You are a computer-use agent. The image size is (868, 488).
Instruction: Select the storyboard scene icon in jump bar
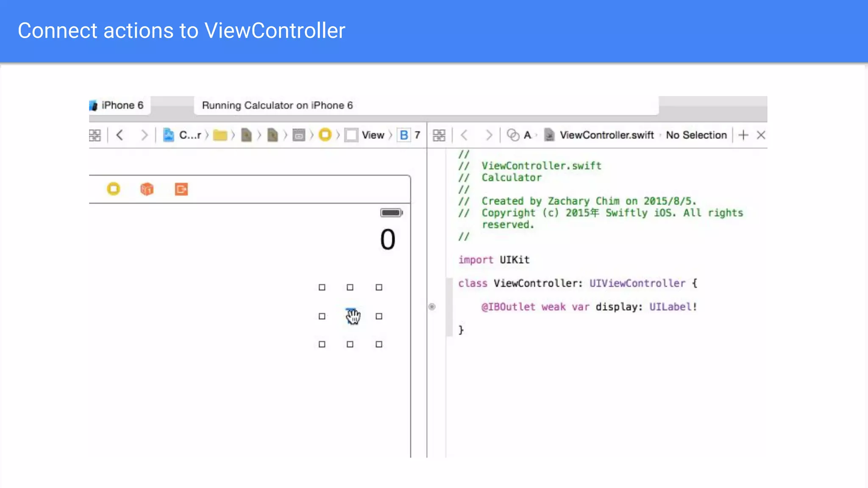pos(299,135)
